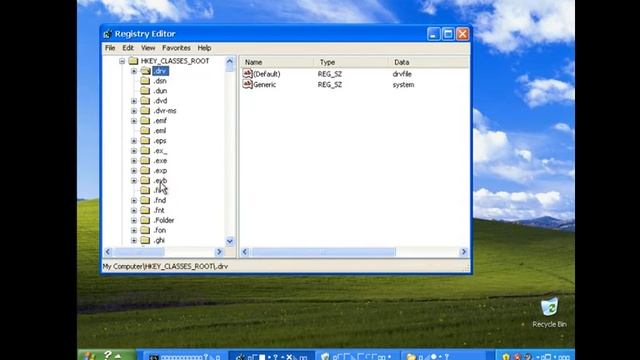The image size is (640, 360).
Task: Expand the .ex_ key node
Action: (x=134, y=151)
